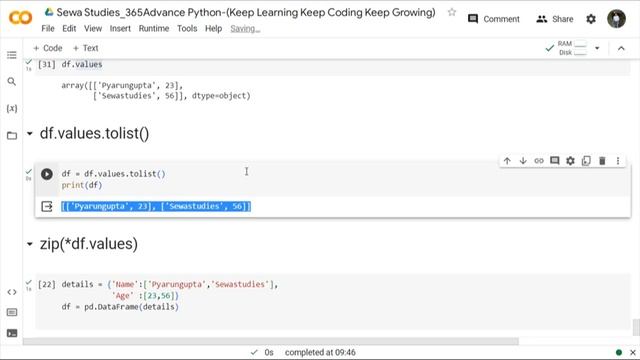The height and width of the screenshot is (360, 640).
Task: Open the Variables inspector sidebar
Action: [12, 108]
